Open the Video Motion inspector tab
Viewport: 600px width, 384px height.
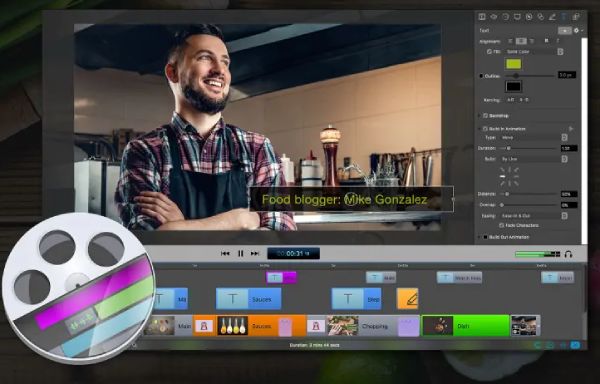[x=505, y=17]
